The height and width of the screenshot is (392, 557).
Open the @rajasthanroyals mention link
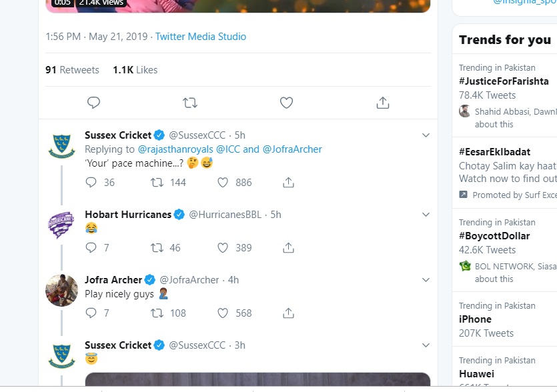coord(175,149)
